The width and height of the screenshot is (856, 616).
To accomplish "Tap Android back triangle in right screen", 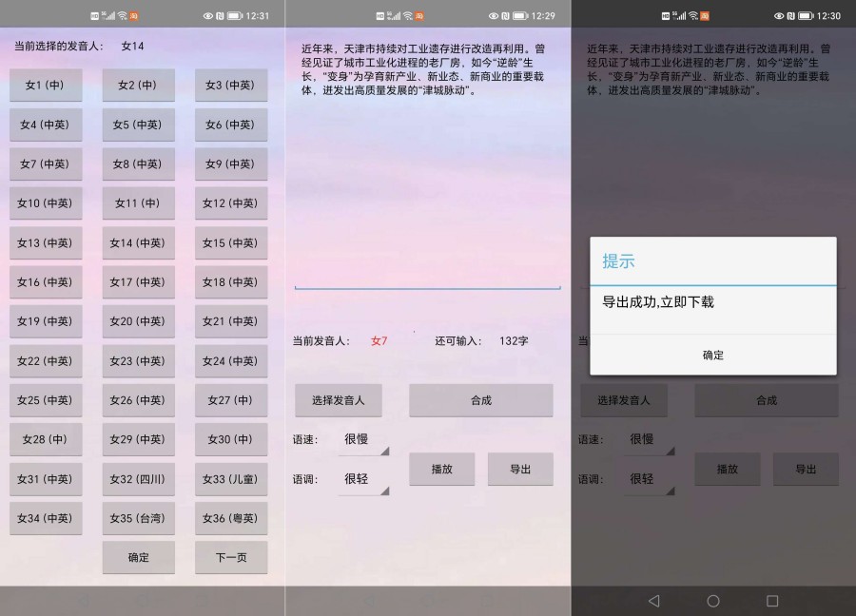I will [x=654, y=601].
